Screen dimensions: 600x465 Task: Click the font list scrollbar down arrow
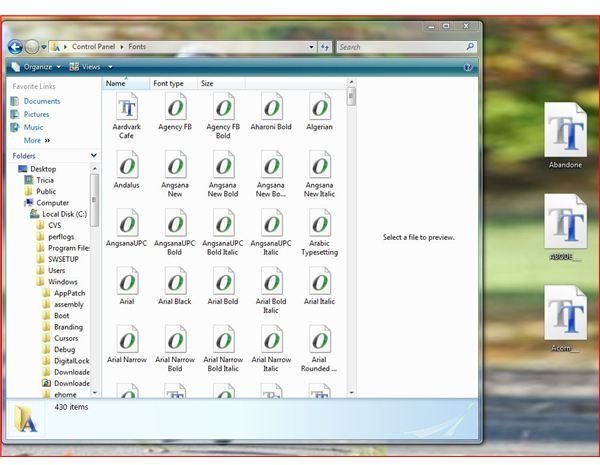tap(351, 393)
